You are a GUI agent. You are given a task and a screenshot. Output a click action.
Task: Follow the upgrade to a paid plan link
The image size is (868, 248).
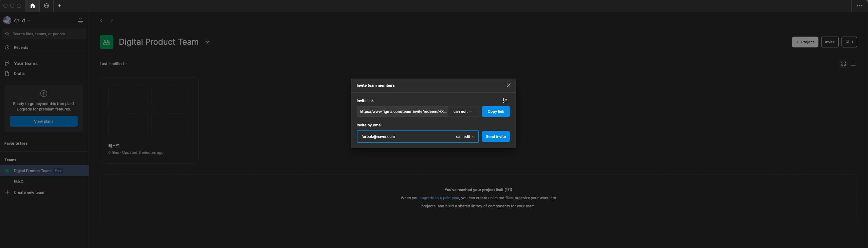point(439,198)
